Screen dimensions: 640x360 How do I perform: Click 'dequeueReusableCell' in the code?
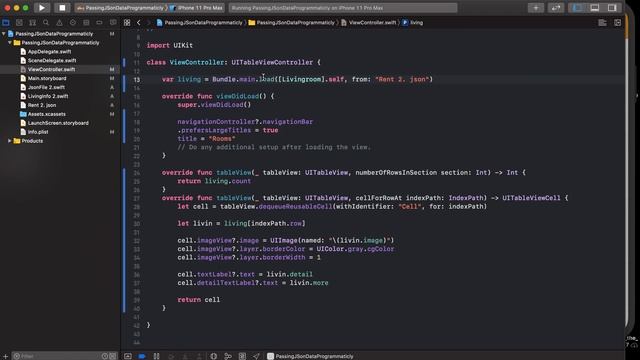(296, 207)
